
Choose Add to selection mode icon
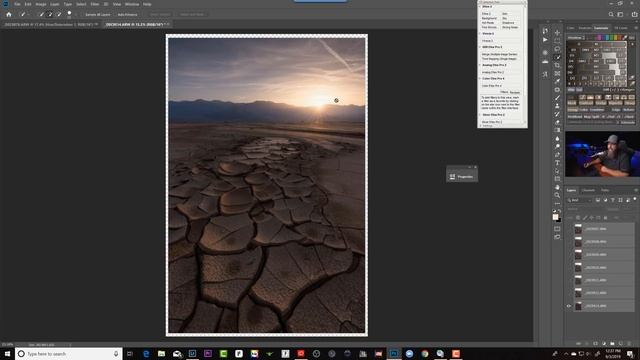pyautogui.click(x=50, y=14)
